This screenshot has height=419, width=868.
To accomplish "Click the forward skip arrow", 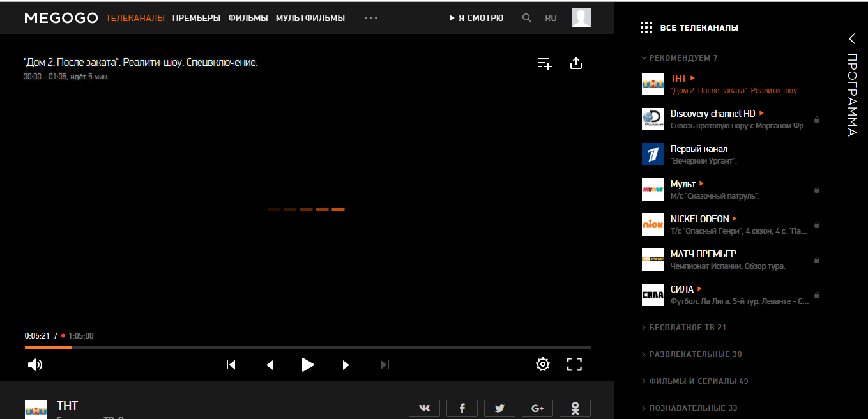I will click(x=346, y=365).
